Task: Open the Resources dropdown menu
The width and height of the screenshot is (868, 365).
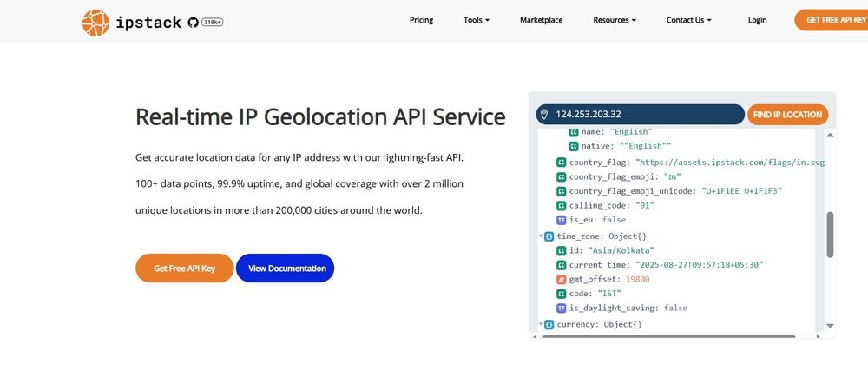Action: [x=615, y=20]
